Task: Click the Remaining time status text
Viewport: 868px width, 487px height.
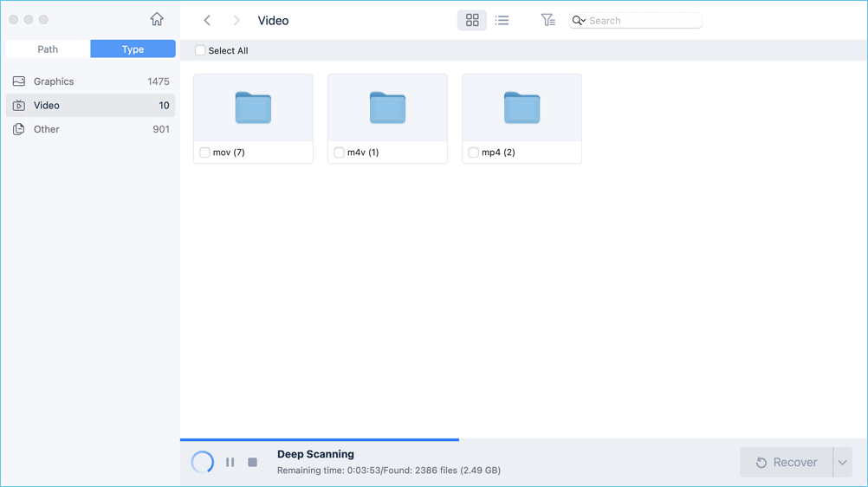Action: click(x=389, y=471)
